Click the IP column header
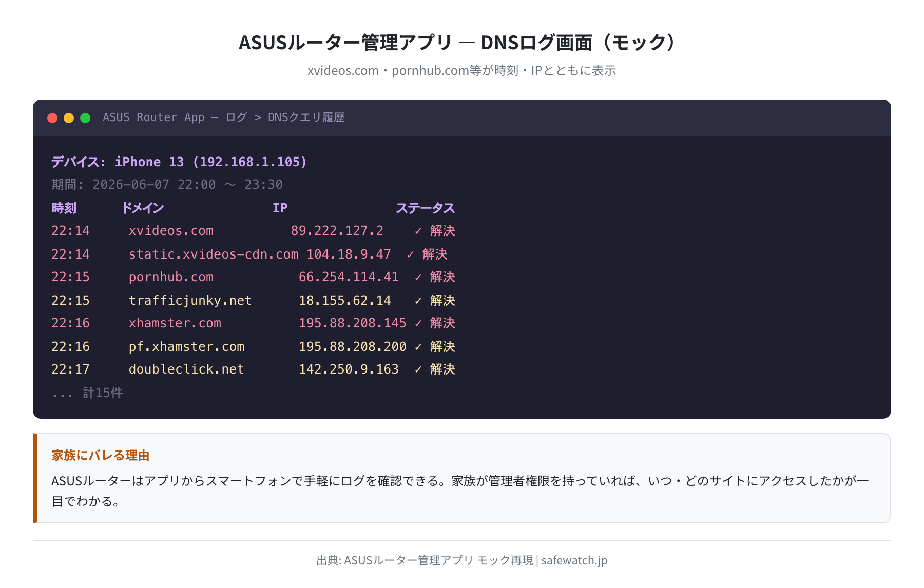Screen dimensions: 924x588 tap(280, 208)
